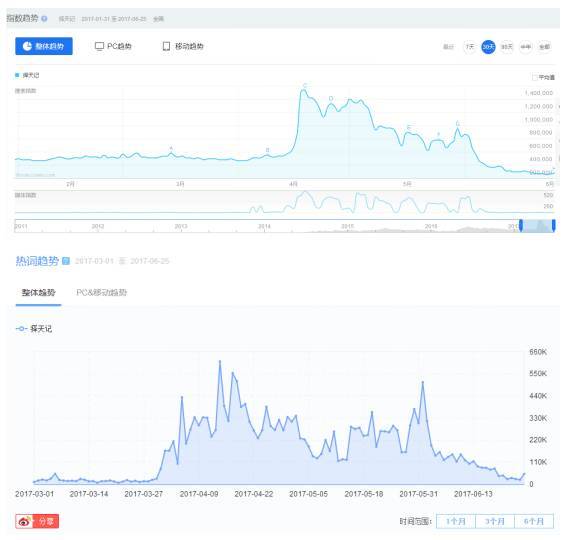Switch to PC趋势 view

click(x=113, y=46)
